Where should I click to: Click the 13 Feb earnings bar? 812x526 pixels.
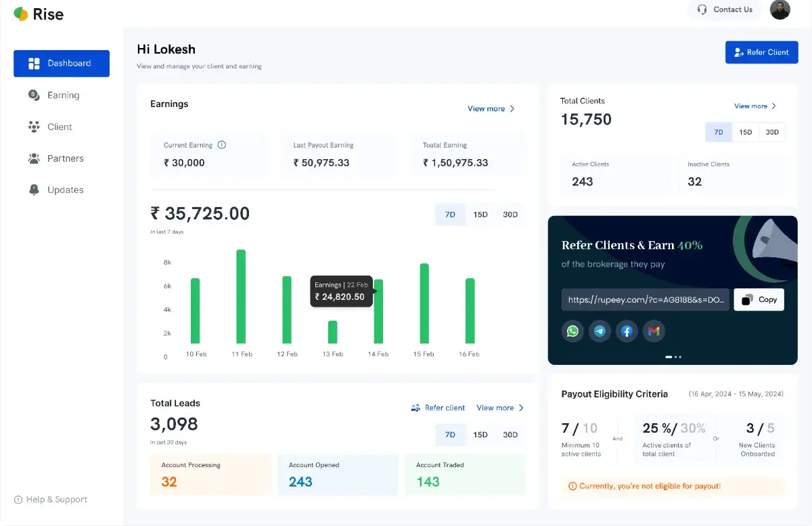click(x=332, y=332)
